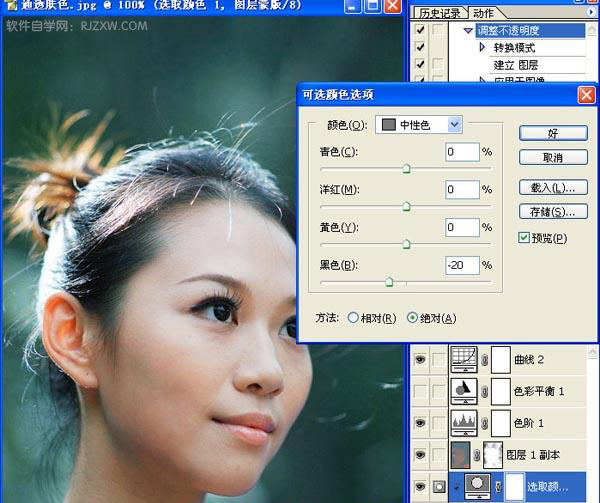
Task: Show the 色彩平衡 1 layer
Action: click(420, 391)
